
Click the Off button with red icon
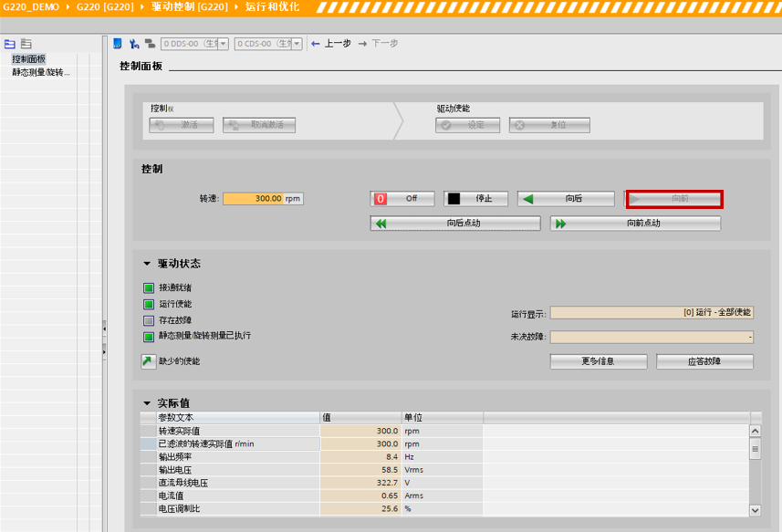(x=402, y=198)
